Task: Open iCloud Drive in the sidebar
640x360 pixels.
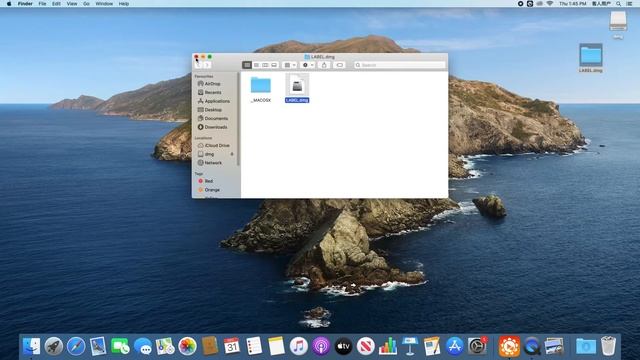Action: tap(213, 145)
